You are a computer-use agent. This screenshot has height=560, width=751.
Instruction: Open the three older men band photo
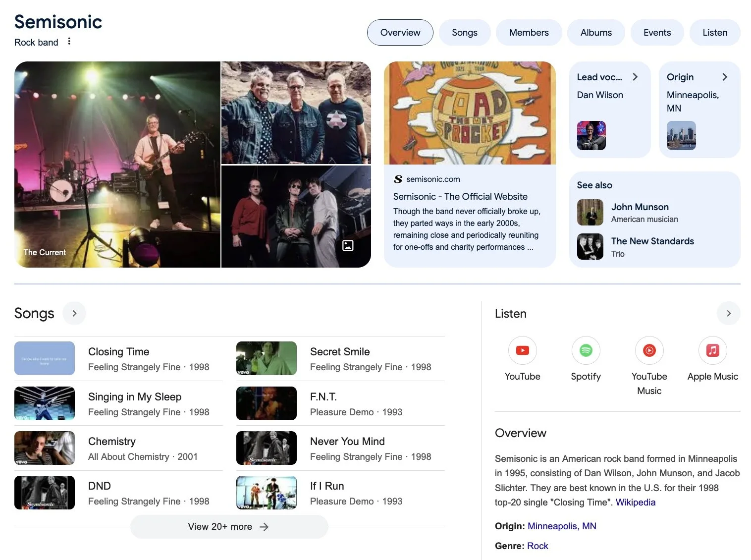tap(296, 112)
